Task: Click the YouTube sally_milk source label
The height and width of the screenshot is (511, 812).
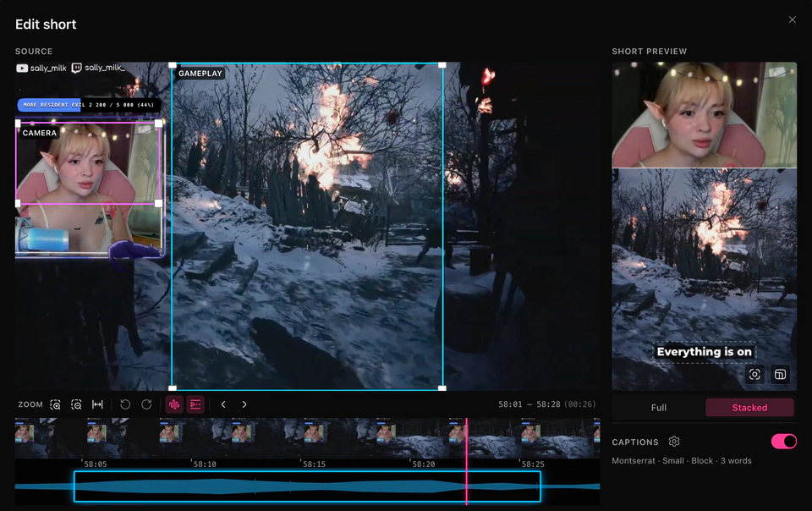Action: 41,68
